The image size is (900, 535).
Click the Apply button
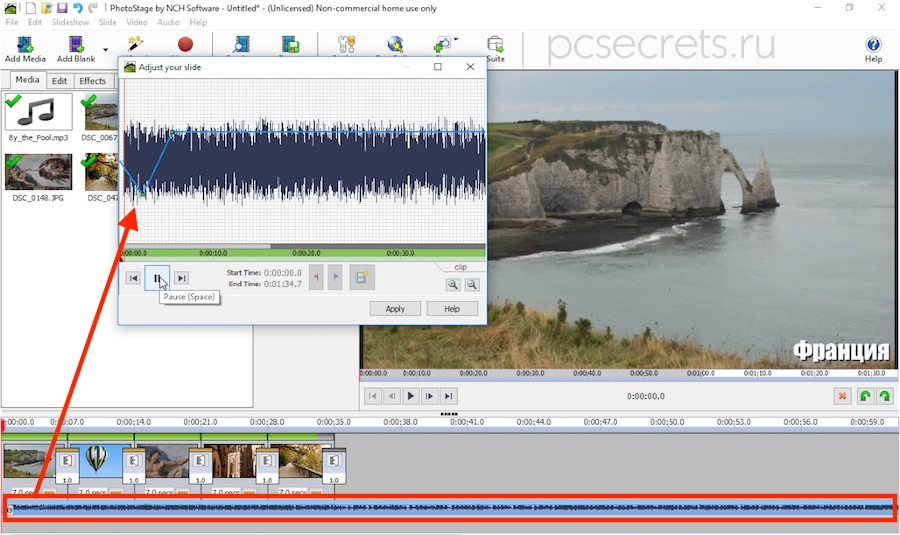click(x=395, y=309)
